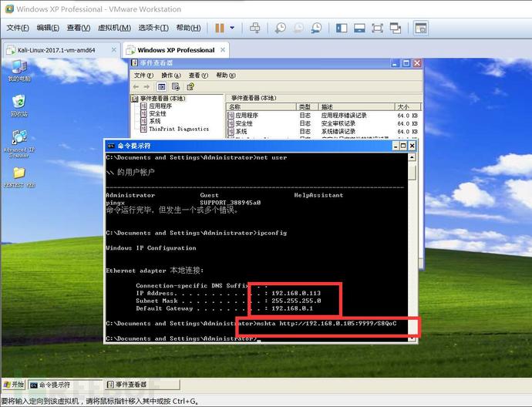532x407 pixels.
Task: Switch to Unity mode icon
Action: pos(396,28)
